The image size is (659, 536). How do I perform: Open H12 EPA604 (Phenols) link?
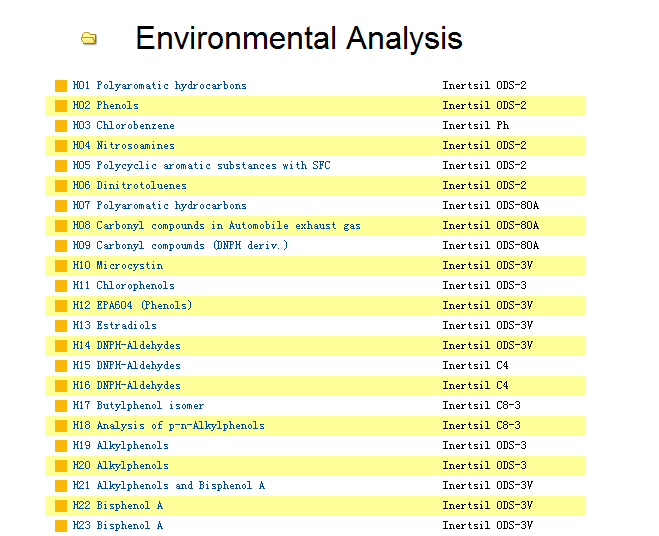coord(132,306)
